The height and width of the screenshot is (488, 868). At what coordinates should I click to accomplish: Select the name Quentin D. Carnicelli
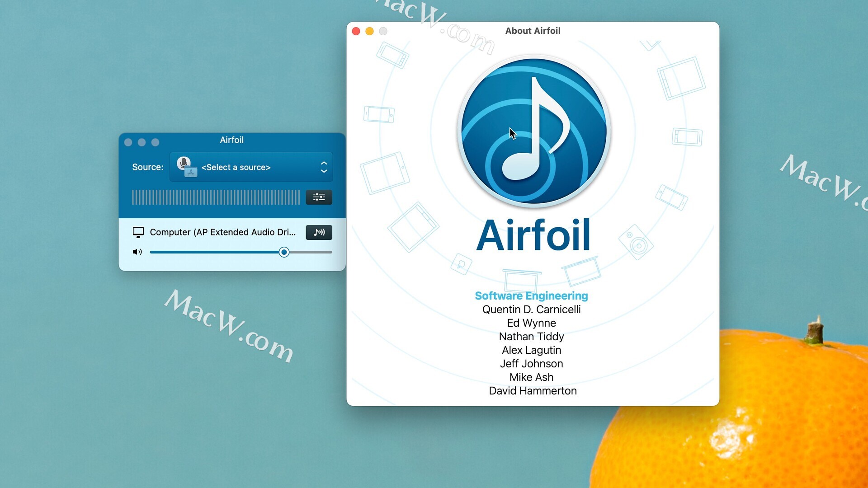pyautogui.click(x=531, y=310)
